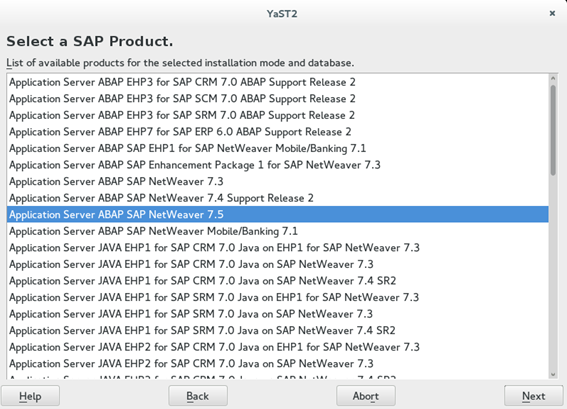The height and width of the screenshot is (409, 567).
Task: Select ABAP SAP EHP1 NetWeaver Mobile/Banking 7.1
Action: 278,149
